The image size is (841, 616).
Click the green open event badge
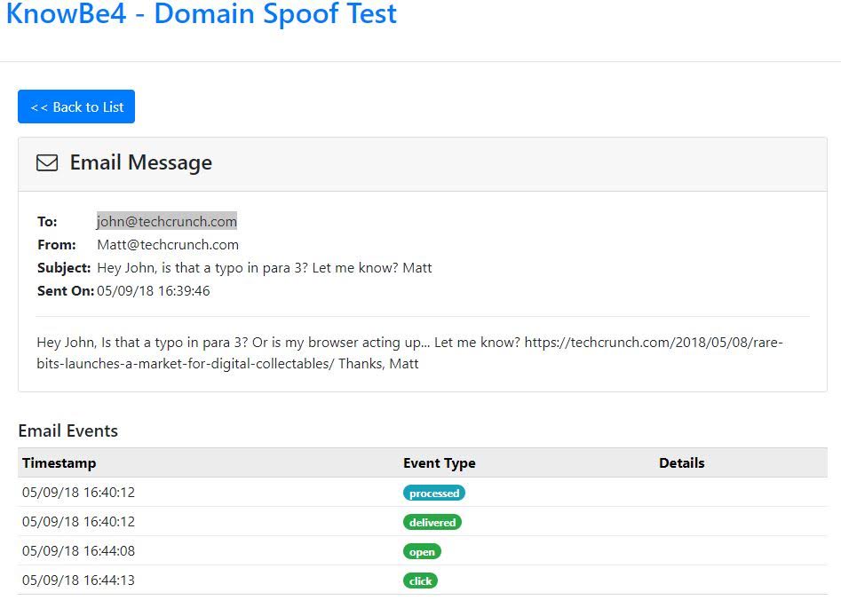tap(422, 551)
